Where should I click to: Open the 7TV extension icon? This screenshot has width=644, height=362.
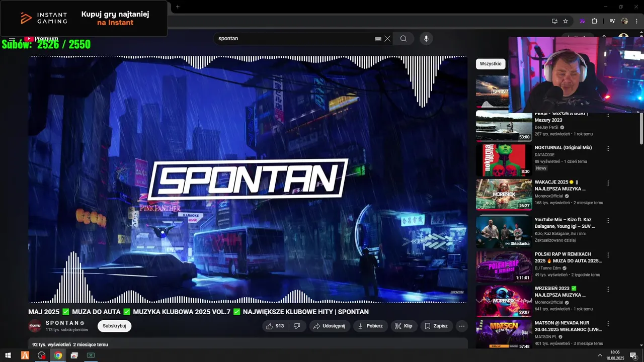tap(583, 21)
